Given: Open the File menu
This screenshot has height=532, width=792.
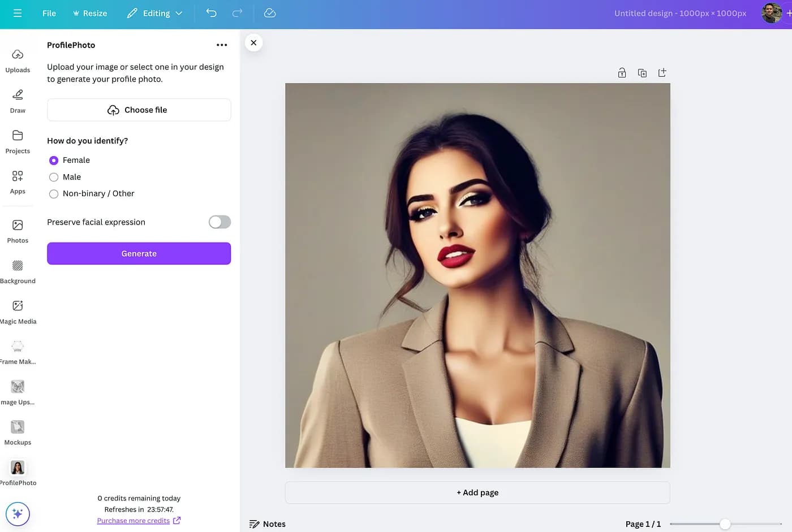Looking at the screenshot, I should [49, 13].
